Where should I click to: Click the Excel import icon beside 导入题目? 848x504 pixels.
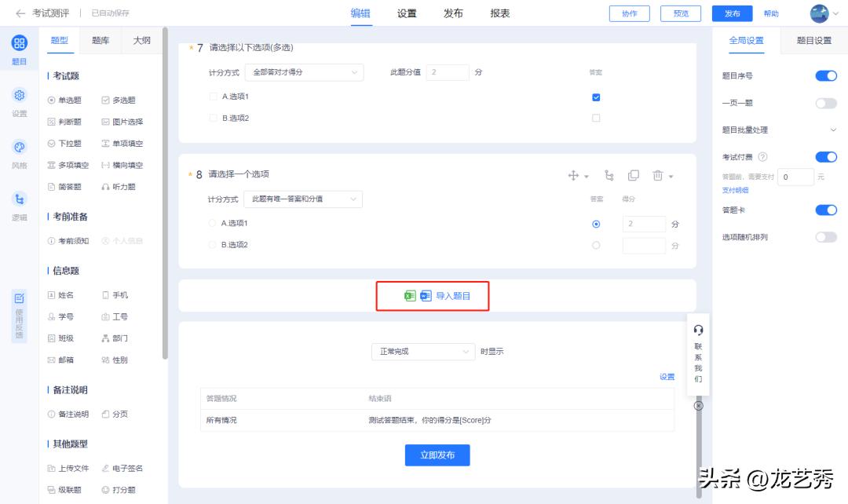pyautogui.click(x=408, y=297)
